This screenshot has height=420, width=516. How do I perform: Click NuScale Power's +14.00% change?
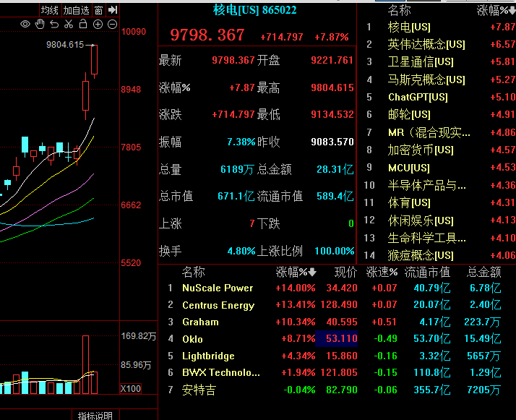point(295,288)
